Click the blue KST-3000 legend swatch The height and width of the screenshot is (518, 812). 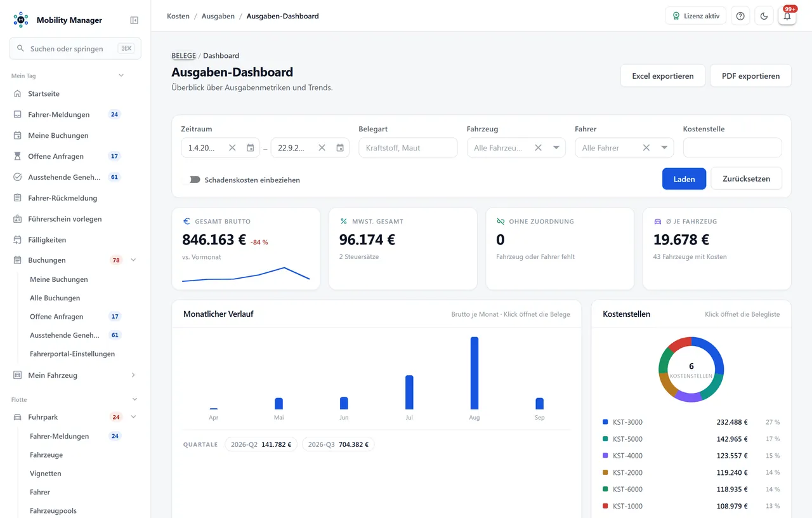(605, 422)
